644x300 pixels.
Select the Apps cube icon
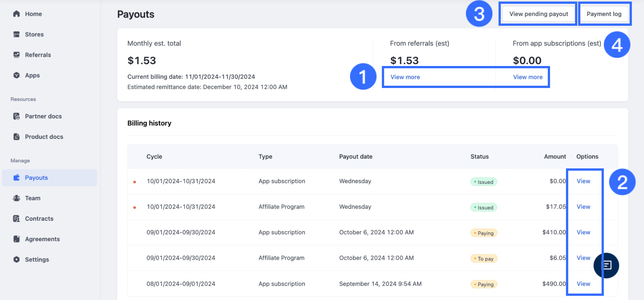(x=16, y=75)
